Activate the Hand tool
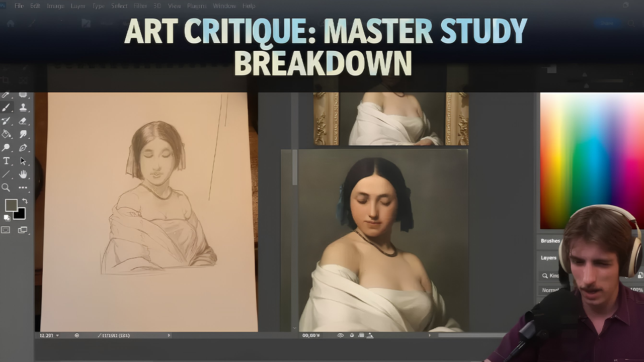644x362 pixels. 22,174
